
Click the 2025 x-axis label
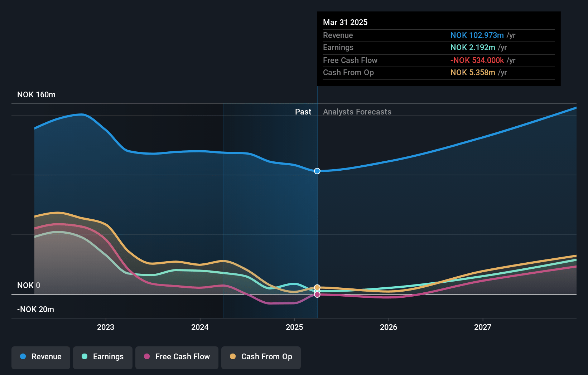point(294,327)
